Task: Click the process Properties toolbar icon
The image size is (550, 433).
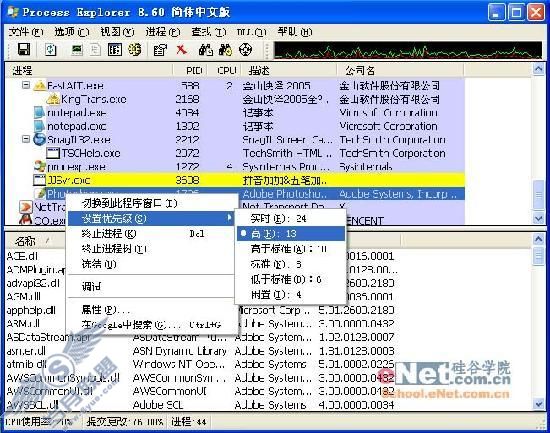Action: [x=160, y=50]
